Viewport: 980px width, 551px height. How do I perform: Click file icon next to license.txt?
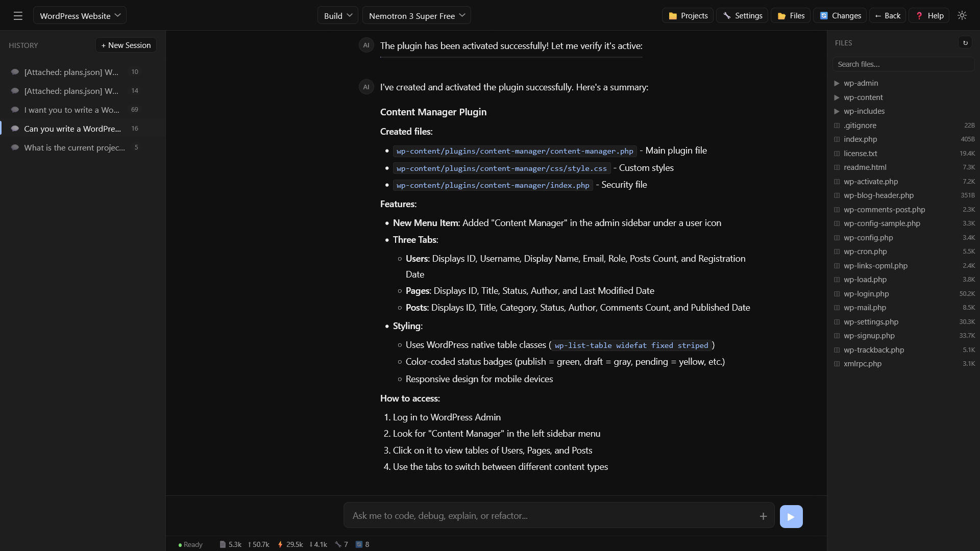pos(837,154)
